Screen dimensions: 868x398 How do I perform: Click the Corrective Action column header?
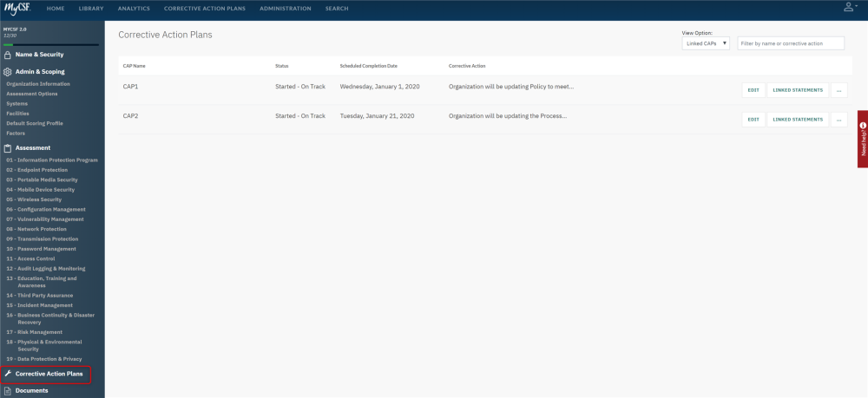(x=467, y=66)
